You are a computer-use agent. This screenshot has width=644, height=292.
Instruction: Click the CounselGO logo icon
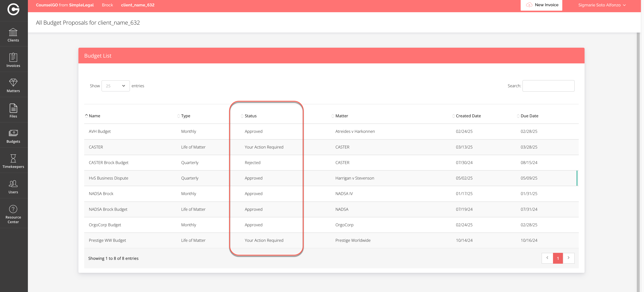(x=13, y=10)
